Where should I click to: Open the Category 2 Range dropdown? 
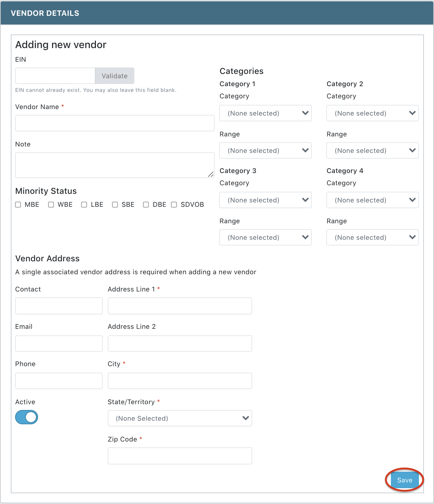pos(372,150)
